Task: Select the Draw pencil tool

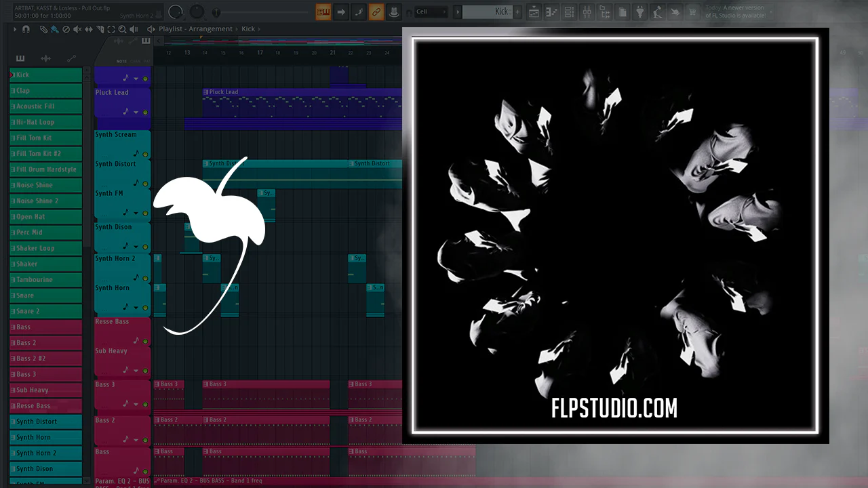Action: click(43, 29)
